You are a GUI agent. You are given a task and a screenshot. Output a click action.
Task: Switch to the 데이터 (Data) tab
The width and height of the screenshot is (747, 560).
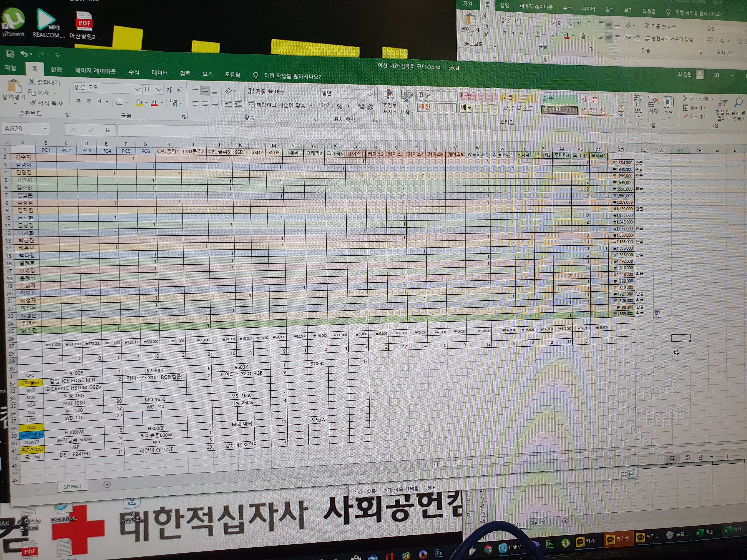click(159, 73)
